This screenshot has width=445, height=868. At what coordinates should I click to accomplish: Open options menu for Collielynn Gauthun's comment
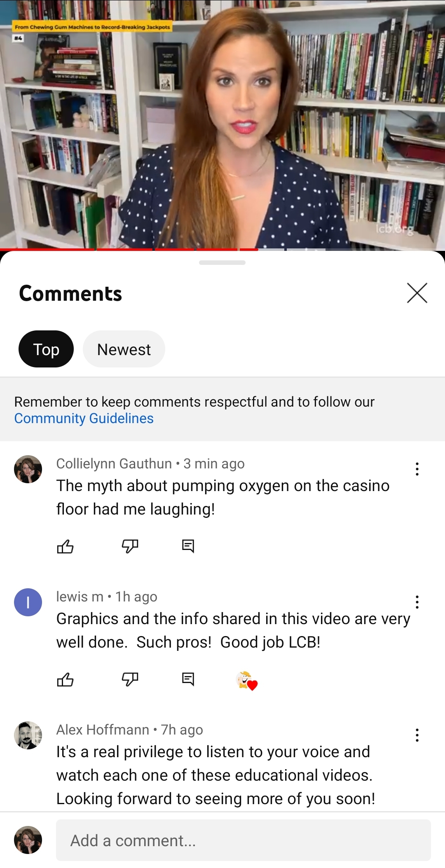coord(417,469)
